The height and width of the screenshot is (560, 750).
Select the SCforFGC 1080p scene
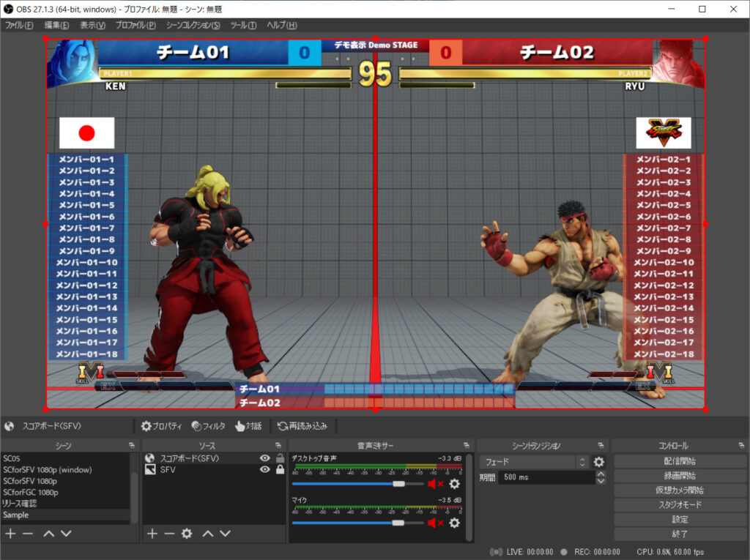pos(65,492)
